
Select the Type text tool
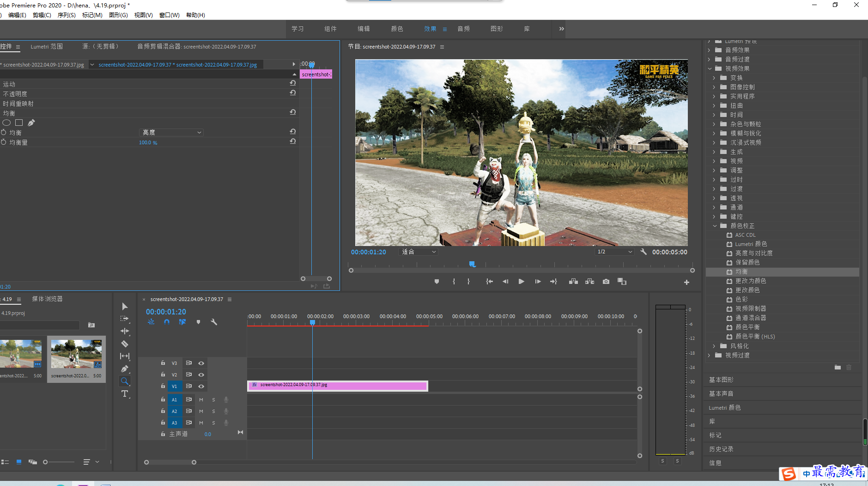tap(125, 394)
